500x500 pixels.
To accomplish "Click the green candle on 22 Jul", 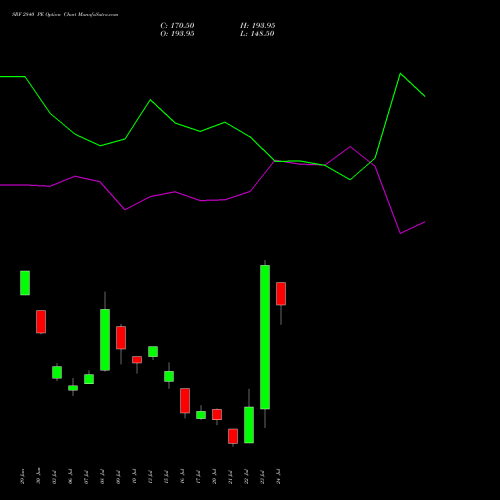I will click(249, 425).
